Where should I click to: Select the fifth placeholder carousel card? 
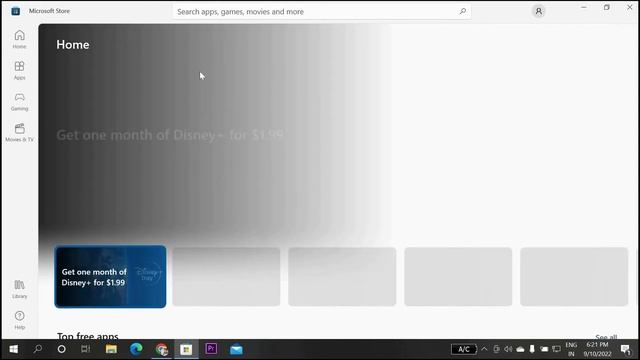(574, 277)
